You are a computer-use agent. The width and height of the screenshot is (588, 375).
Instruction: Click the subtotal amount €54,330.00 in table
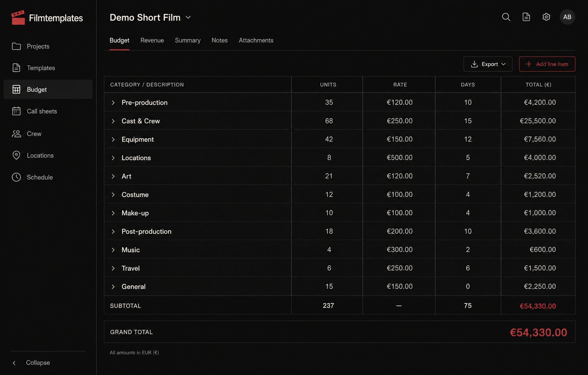coord(538,306)
